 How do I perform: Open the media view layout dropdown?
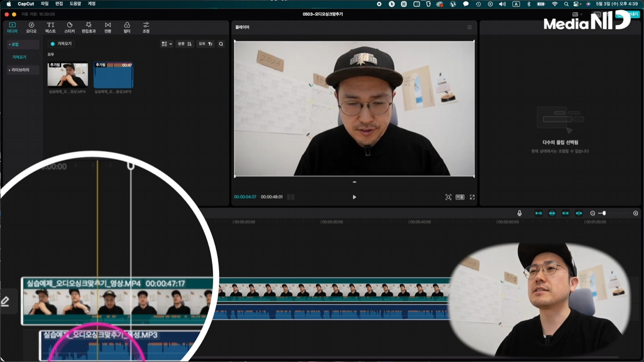coord(167,44)
